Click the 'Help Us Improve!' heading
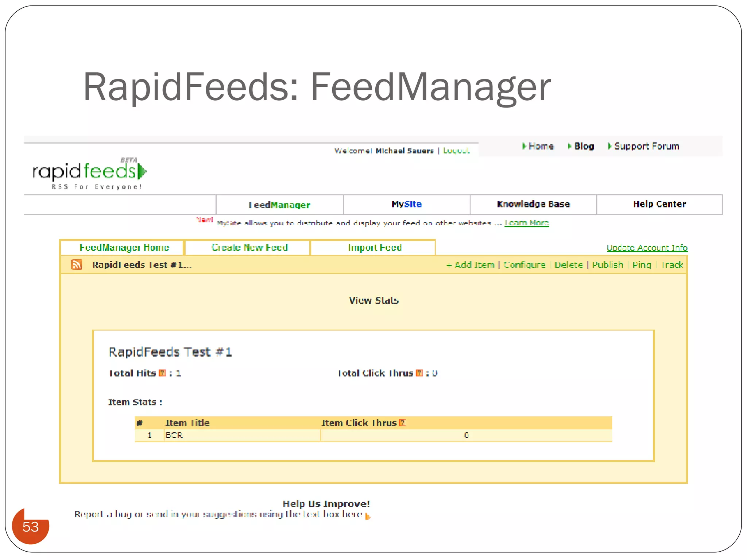This screenshot has height=560, width=747. coord(326,504)
